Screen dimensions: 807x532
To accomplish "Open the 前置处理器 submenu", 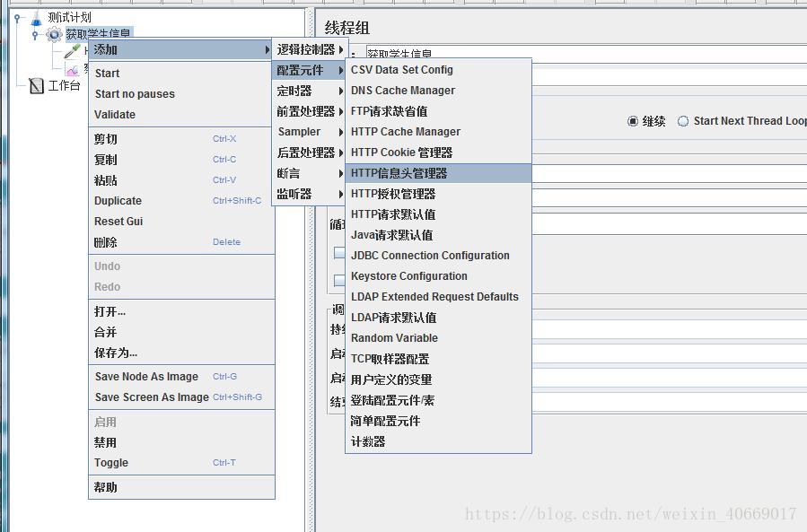I will point(309,111).
